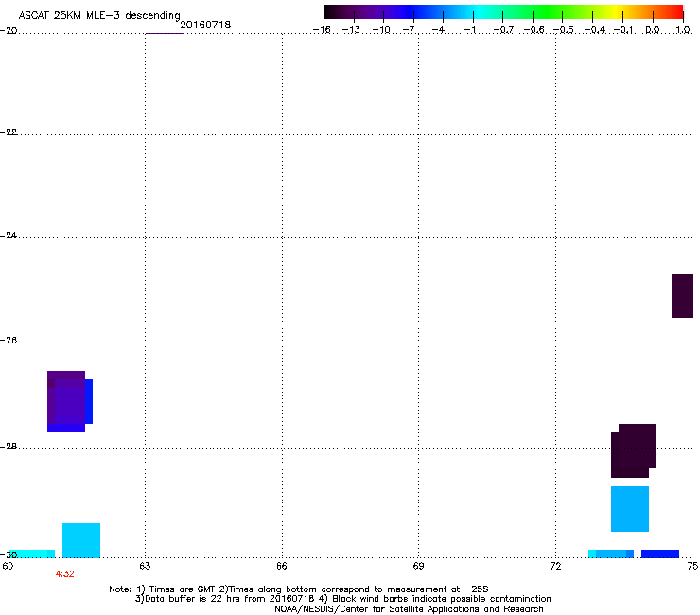700x615 pixels.
Task: Click the cyan square patch above the 4:32 label
Action: pyautogui.click(x=80, y=540)
